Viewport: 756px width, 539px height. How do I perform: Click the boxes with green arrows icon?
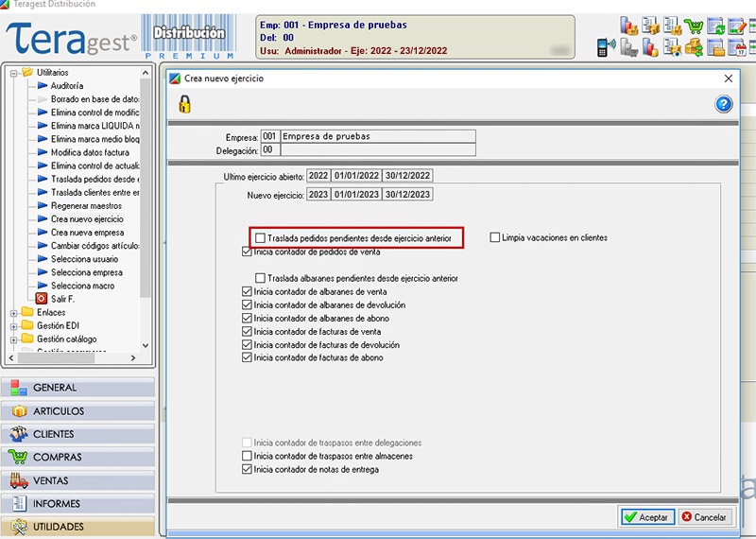[694, 47]
